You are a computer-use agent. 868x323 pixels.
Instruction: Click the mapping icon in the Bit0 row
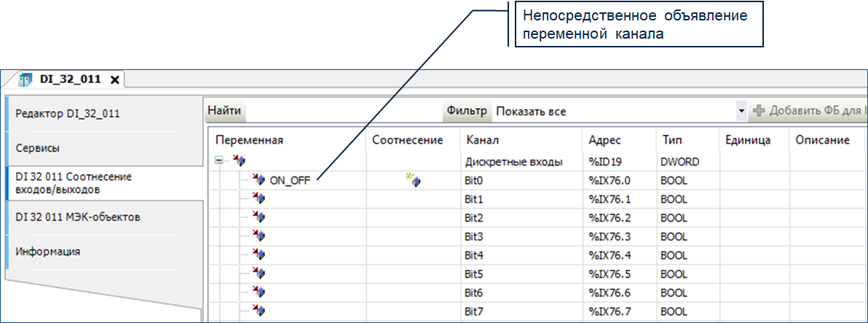pyautogui.click(x=414, y=180)
